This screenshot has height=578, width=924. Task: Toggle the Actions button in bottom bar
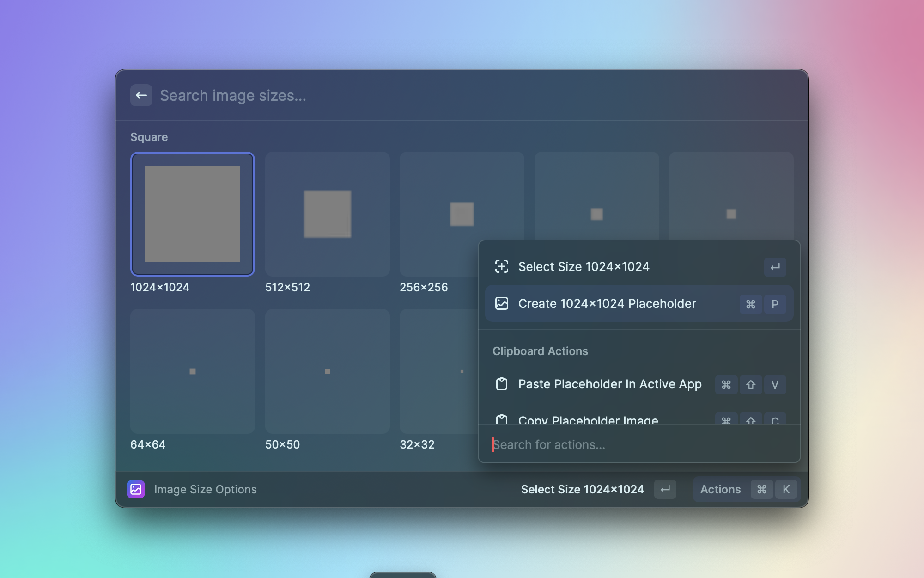[x=747, y=489]
